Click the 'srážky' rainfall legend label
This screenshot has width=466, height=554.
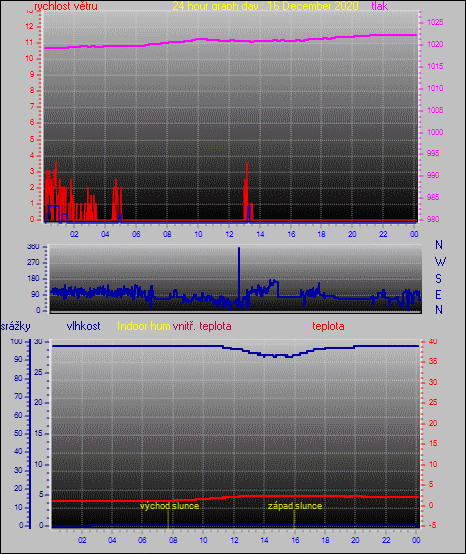pyautogui.click(x=16, y=326)
